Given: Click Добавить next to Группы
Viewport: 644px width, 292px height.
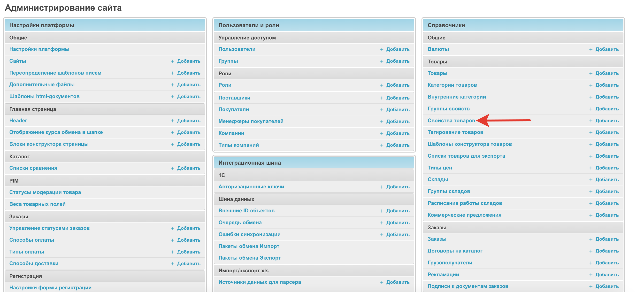Looking at the screenshot, I should (x=398, y=61).
